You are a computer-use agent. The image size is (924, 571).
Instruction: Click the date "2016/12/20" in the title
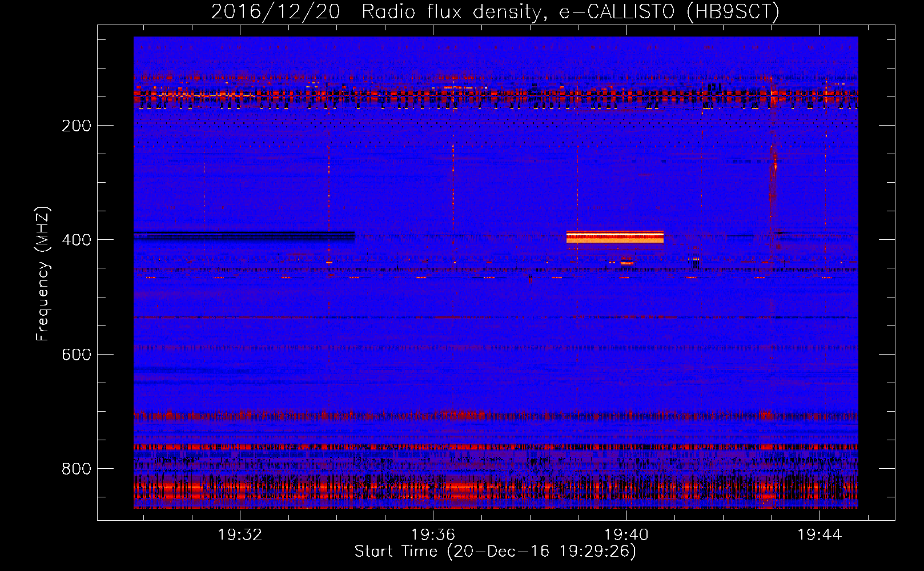(276, 11)
